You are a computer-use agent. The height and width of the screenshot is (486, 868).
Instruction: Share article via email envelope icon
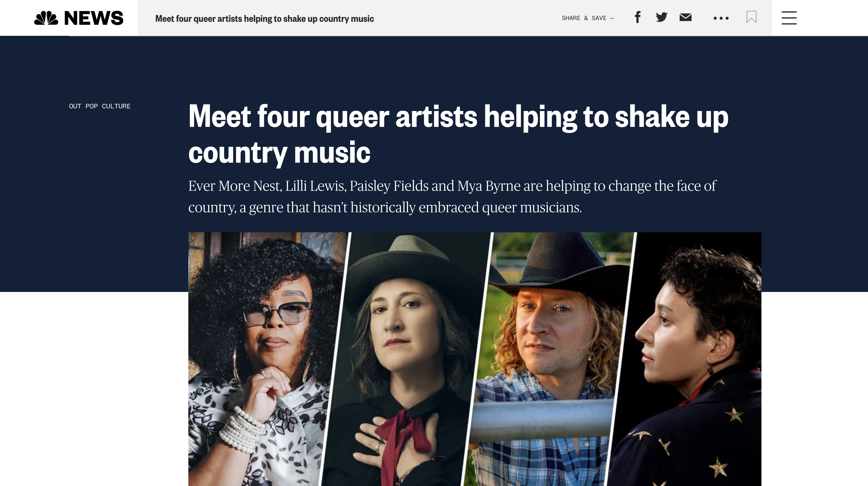pyautogui.click(x=685, y=17)
